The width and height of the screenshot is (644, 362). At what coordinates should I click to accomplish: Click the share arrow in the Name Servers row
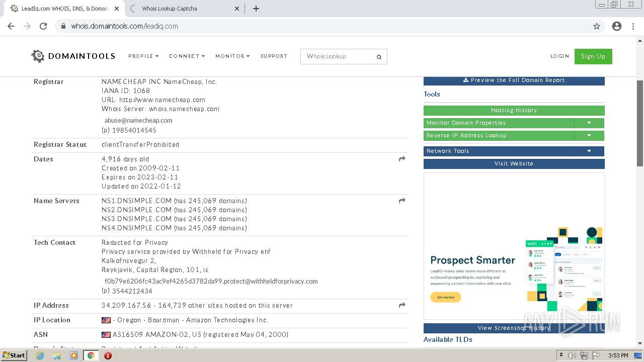coord(402,201)
